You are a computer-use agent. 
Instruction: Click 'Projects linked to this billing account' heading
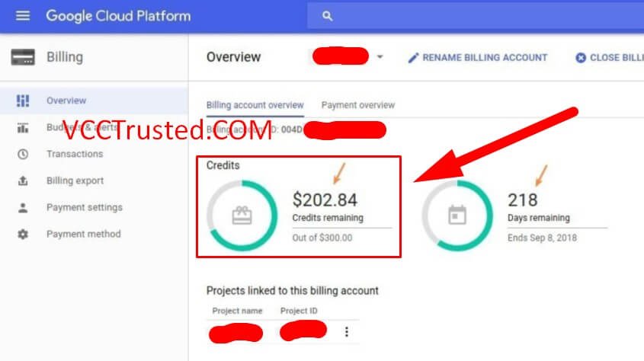[x=293, y=291]
